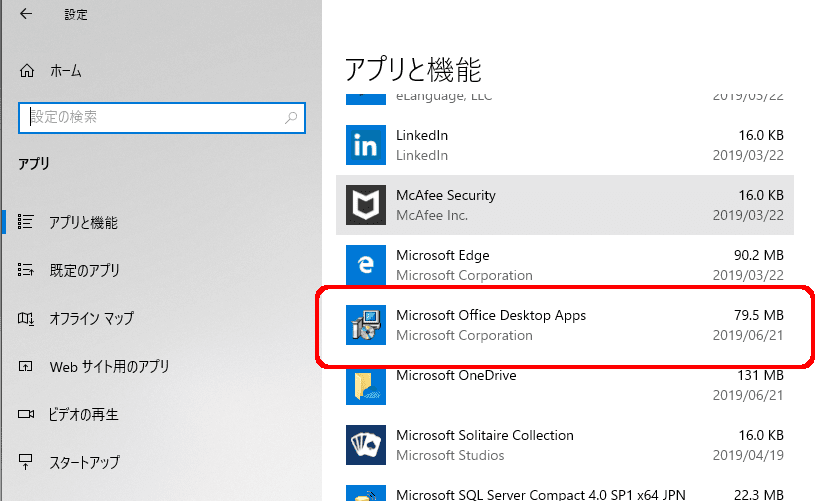
Task: Click the 2019/04/19 date for Solitaire
Action: pos(748,455)
